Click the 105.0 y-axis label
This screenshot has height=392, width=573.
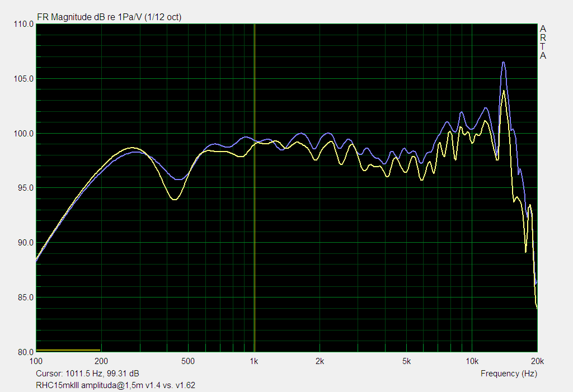coord(24,79)
